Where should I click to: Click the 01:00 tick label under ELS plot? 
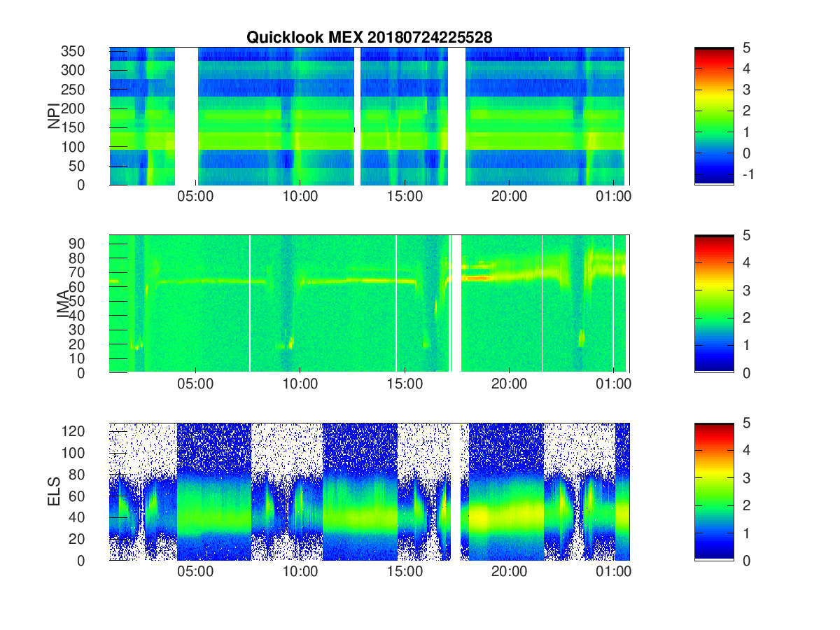pyautogui.click(x=614, y=572)
